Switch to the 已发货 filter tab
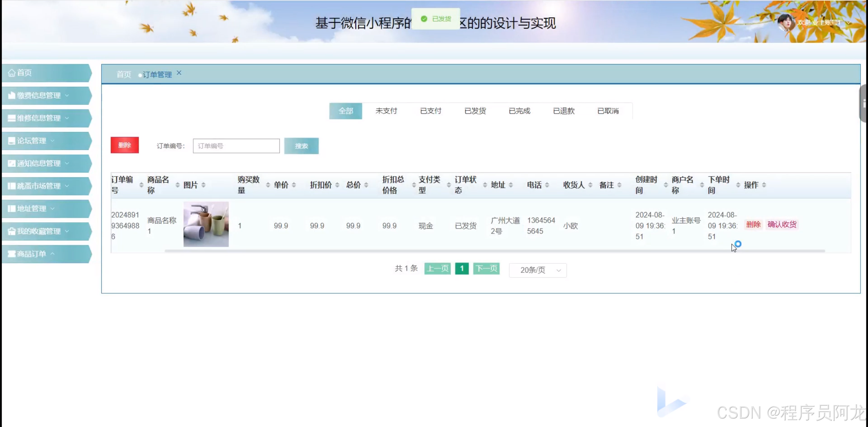This screenshot has width=868, height=427. pos(475,111)
